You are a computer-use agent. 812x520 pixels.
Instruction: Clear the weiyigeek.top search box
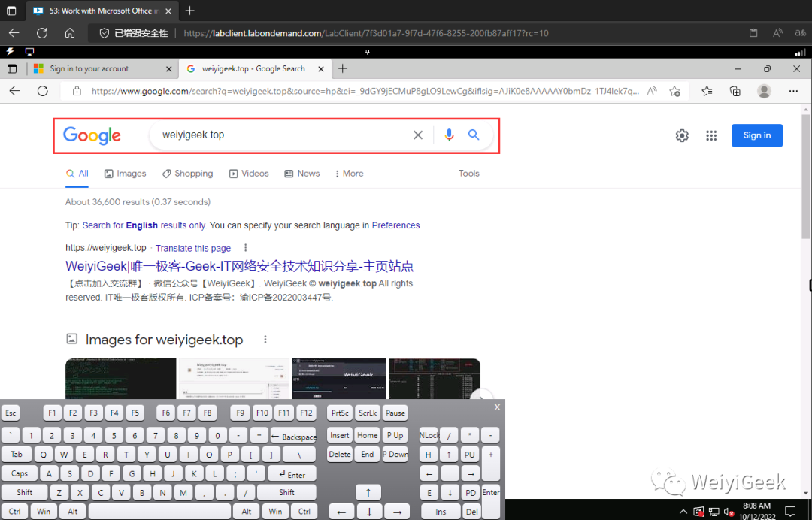point(418,135)
